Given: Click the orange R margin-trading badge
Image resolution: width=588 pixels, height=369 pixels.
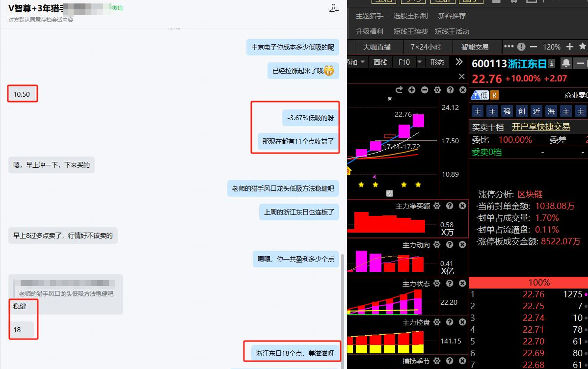Looking at the screenshot, I should point(495,95).
